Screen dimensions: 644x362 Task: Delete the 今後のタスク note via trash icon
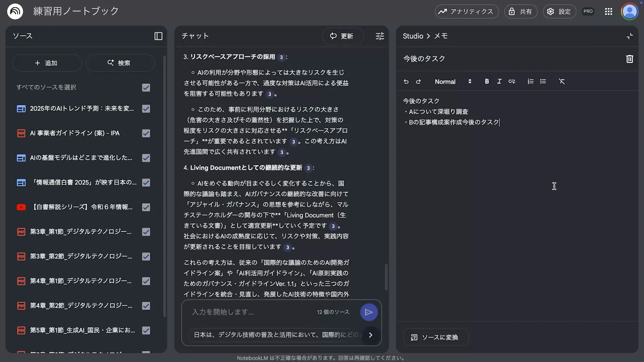click(629, 59)
